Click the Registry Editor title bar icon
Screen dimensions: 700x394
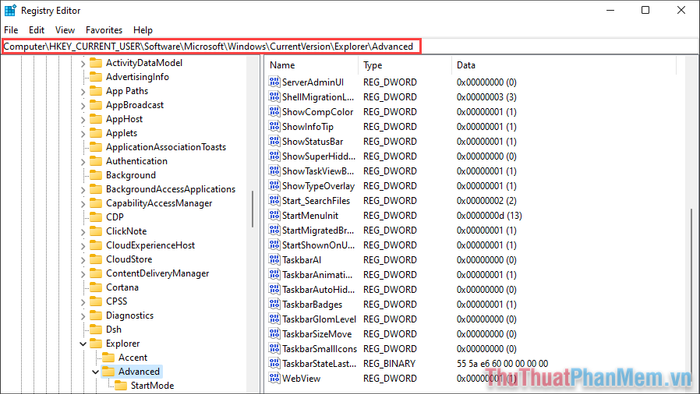[x=10, y=10]
